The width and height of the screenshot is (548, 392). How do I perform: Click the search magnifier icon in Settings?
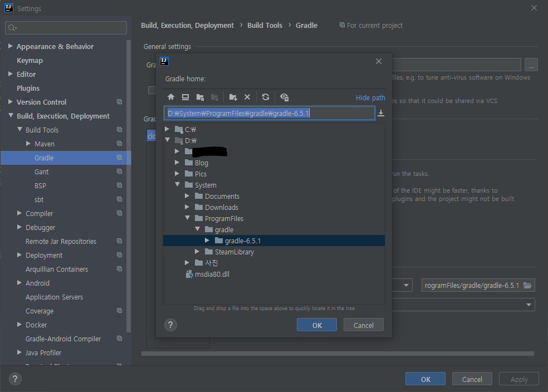click(12, 28)
